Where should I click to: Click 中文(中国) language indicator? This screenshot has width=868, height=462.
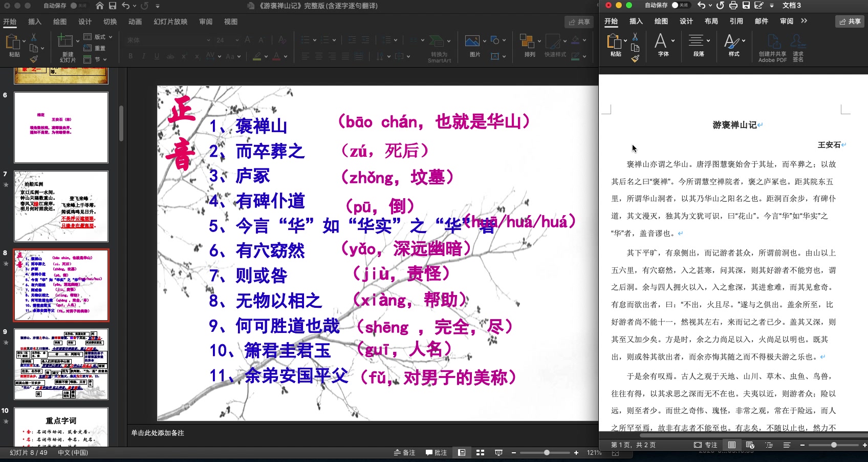73,453
